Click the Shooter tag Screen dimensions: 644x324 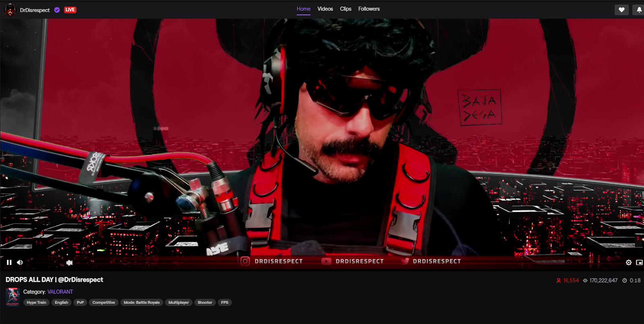tap(205, 302)
